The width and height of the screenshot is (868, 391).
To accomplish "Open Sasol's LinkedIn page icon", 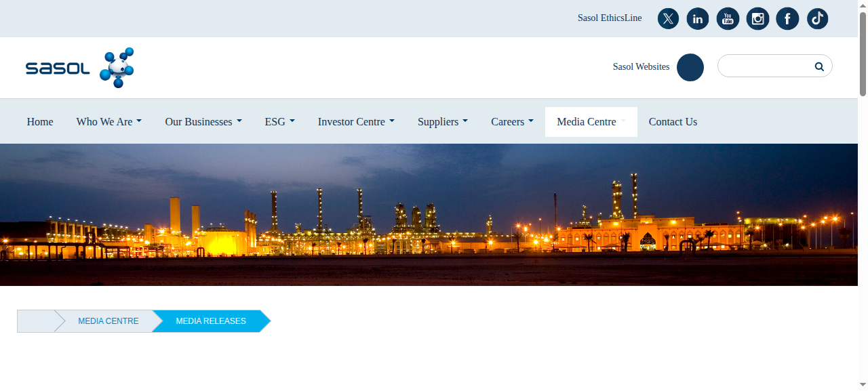I will pos(698,18).
